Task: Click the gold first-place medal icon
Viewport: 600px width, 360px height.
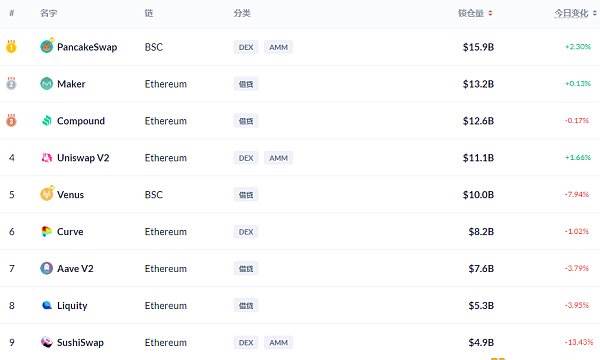Action: [11, 47]
